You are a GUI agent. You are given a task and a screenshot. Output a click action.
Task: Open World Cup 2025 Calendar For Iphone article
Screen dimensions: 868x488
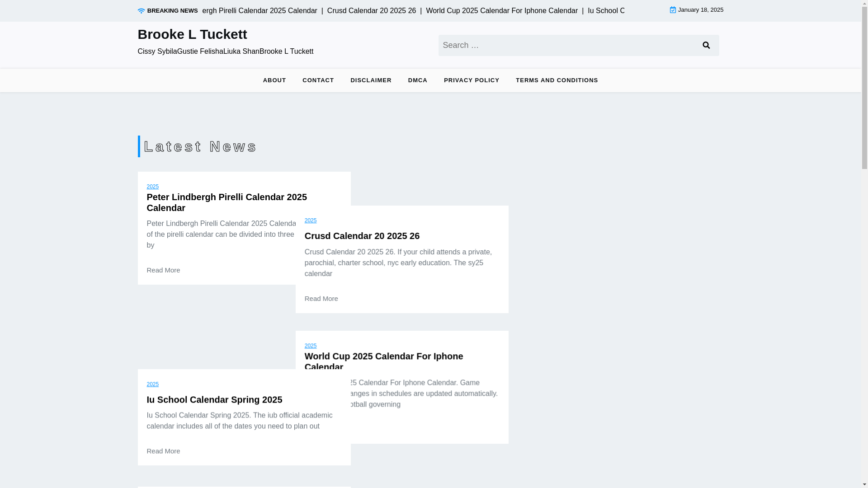(384, 361)
